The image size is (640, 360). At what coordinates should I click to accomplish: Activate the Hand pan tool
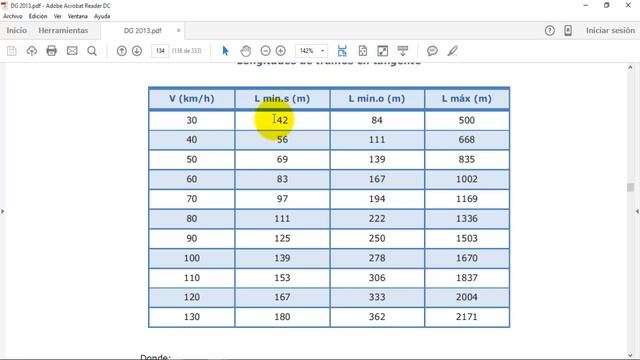coord(245,51)
